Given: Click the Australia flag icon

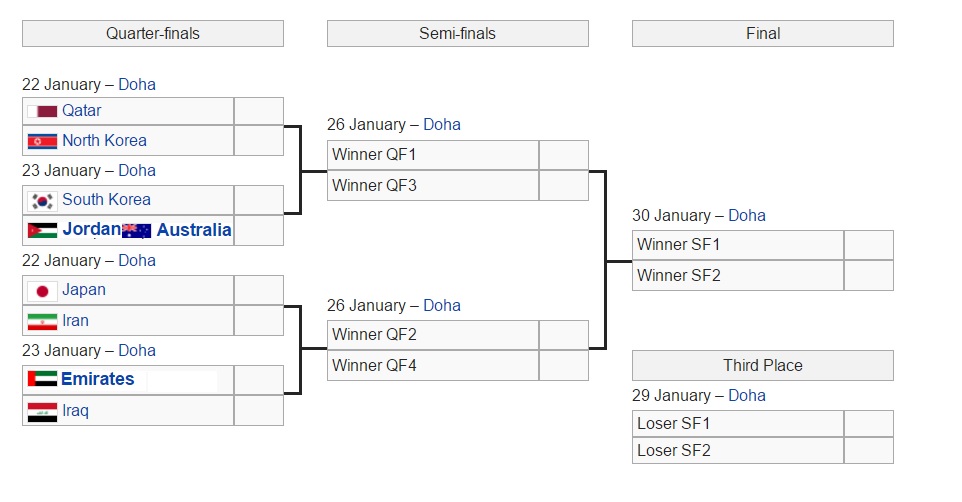Looking at the screenshot, I should click(x=136, y=230).
